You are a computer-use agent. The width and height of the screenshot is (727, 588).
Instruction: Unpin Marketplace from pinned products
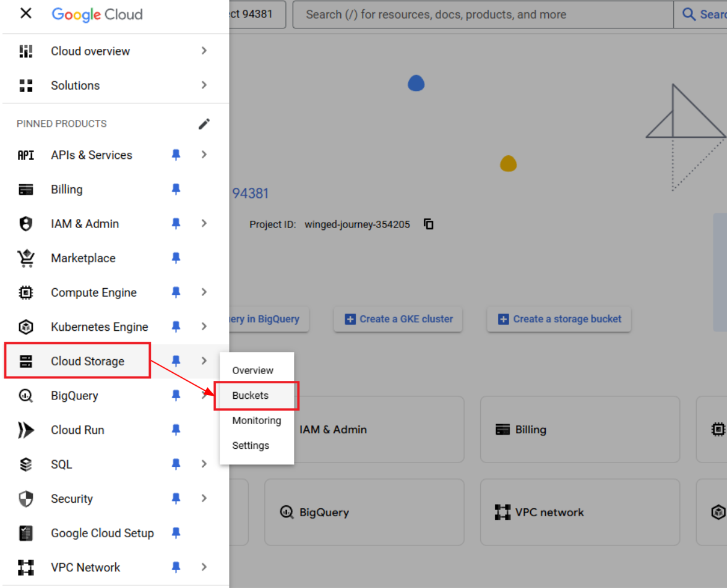[176, 258]
